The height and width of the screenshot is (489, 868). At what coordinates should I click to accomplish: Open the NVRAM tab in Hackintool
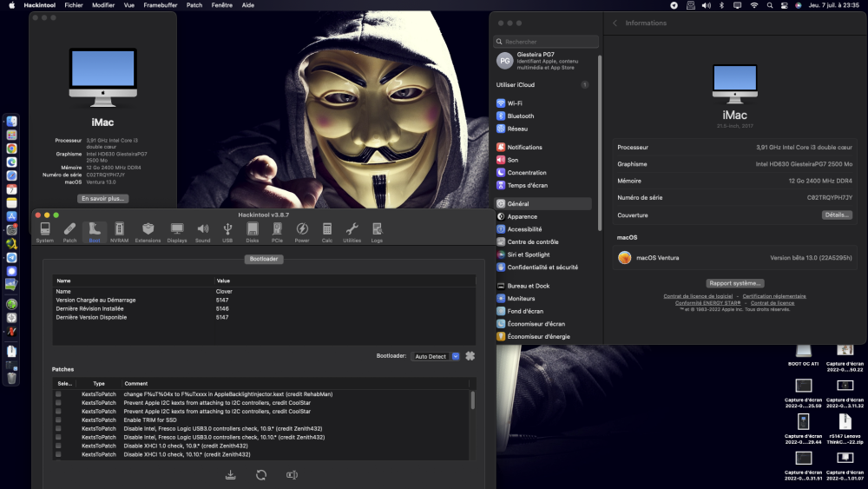point(119,232)
